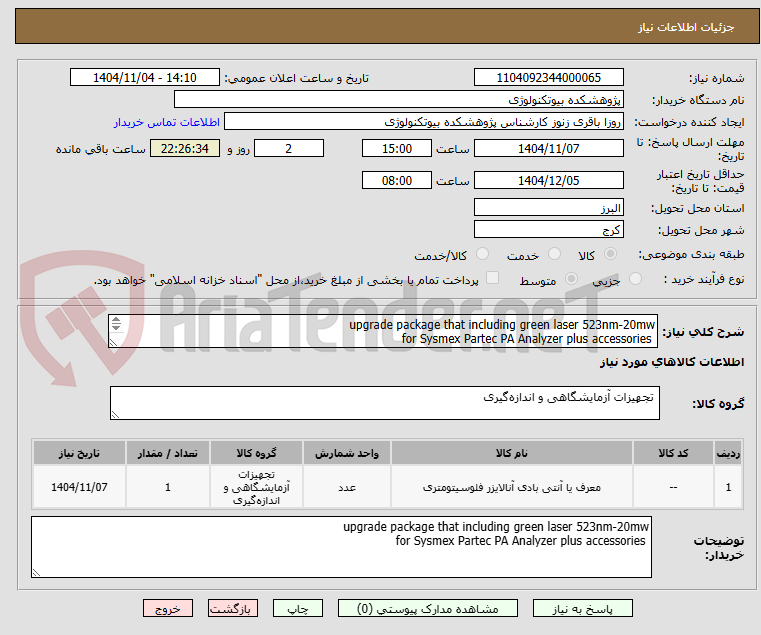Screen dimensions: 761x635
Task: Click the پاسخ به نیاز button
Action: [582, 608]
